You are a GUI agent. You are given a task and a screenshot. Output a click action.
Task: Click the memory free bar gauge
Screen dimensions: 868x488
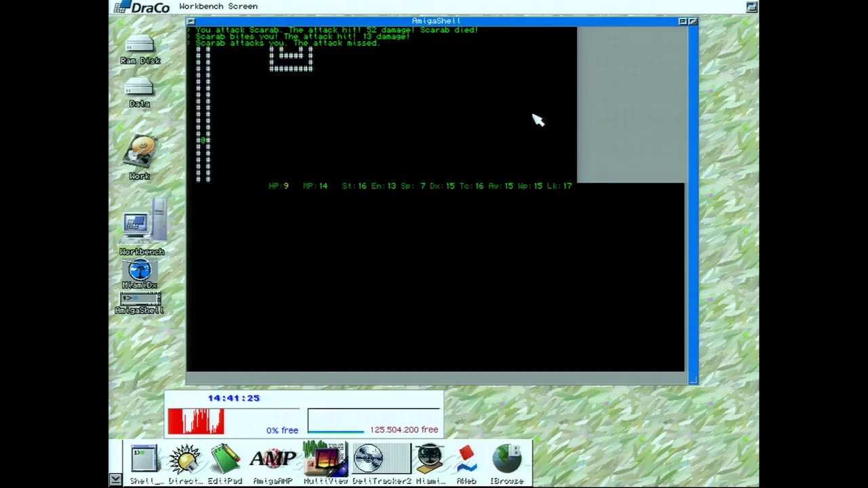(x=373, y=421)
